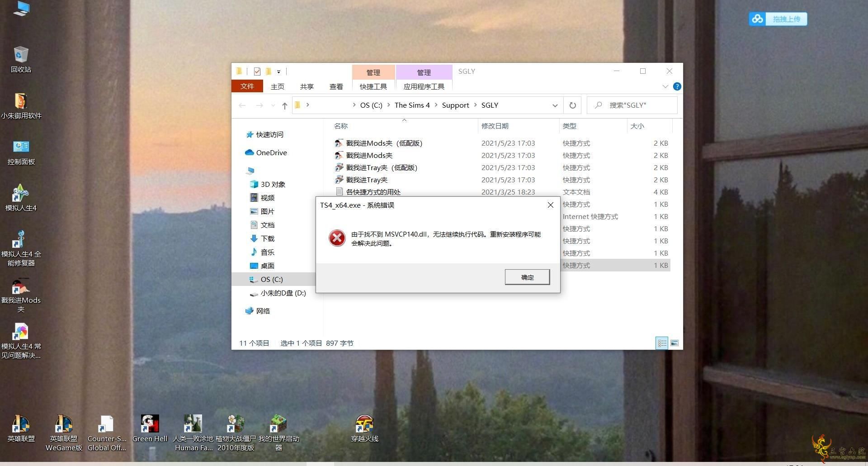Click new folder icon in quick access toolbar

click(x=268, y=71)
